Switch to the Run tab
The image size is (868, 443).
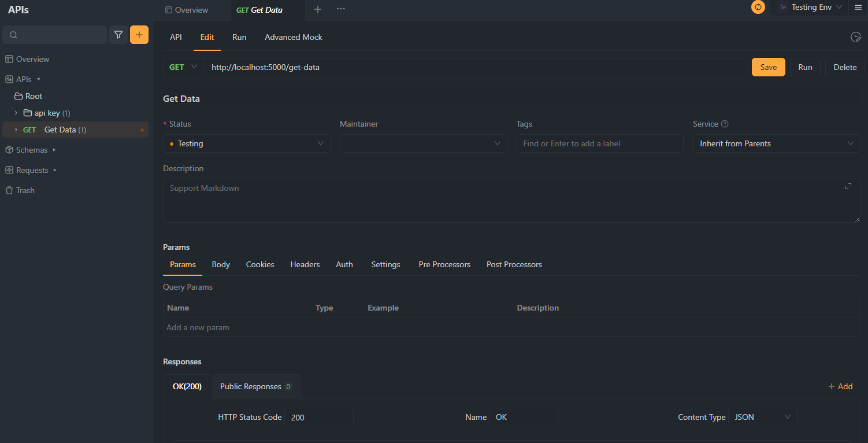(239, 37)
